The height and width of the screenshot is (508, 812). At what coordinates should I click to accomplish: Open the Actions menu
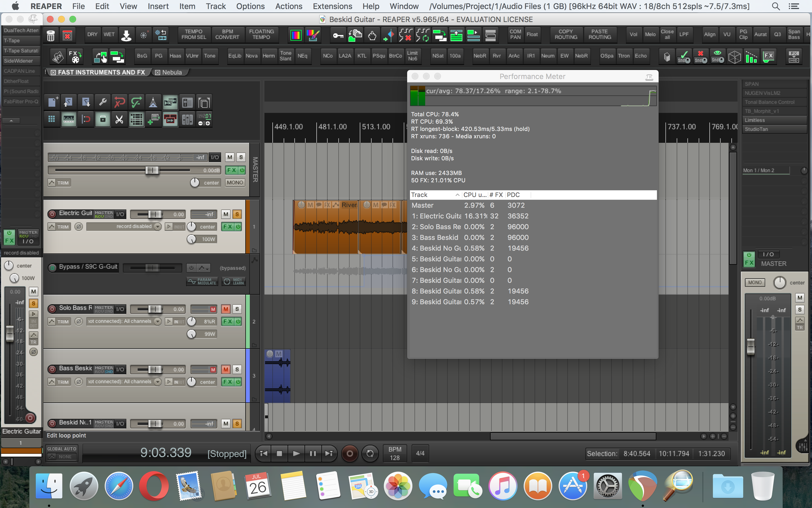pyautogui.click(x=288, y=6)
